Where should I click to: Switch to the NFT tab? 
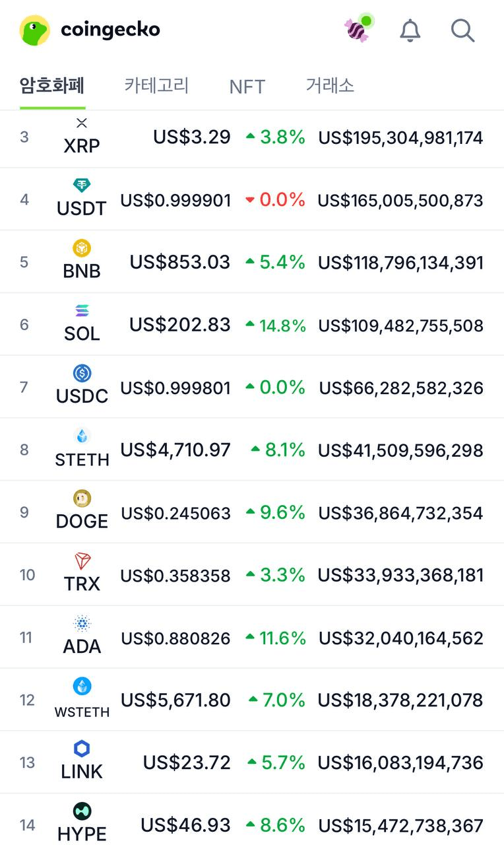pyautogui.click(x=247, y=86)
